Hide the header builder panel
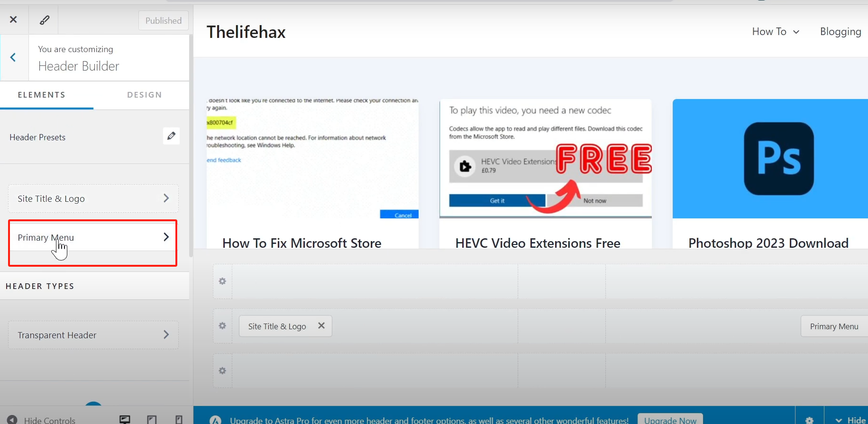This screenshot has width=868, height=424. coord(850,420)
